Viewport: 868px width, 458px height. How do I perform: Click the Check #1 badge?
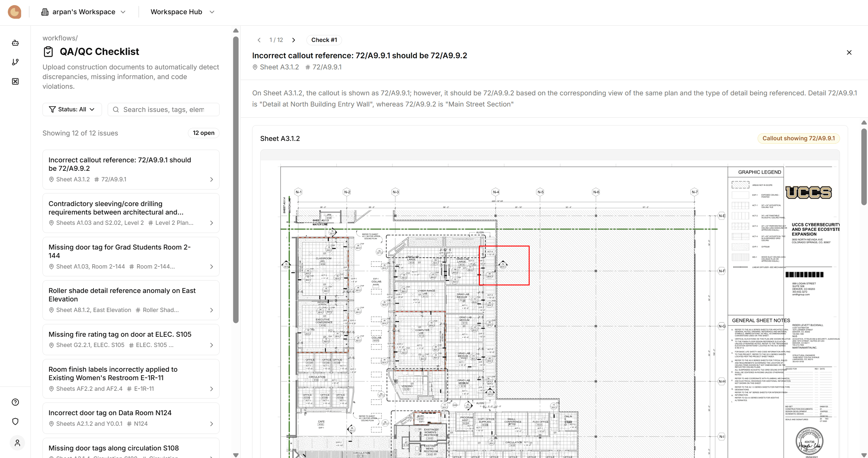point(324,40)
